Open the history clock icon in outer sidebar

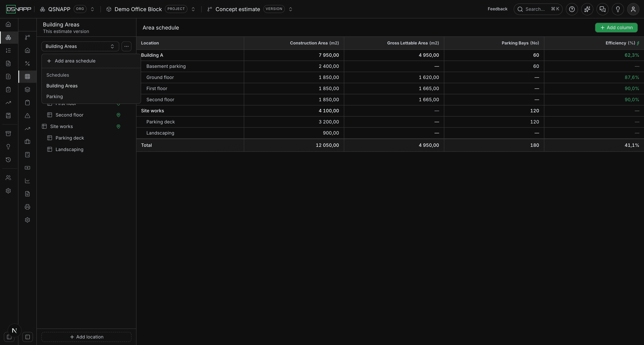point(8,159)
